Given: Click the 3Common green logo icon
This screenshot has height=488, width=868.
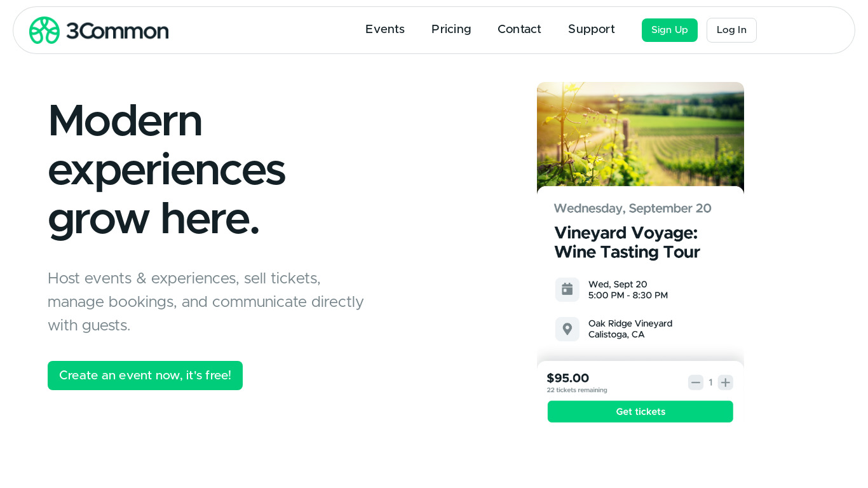Looking at the screenshot, I should click(44, 30).
